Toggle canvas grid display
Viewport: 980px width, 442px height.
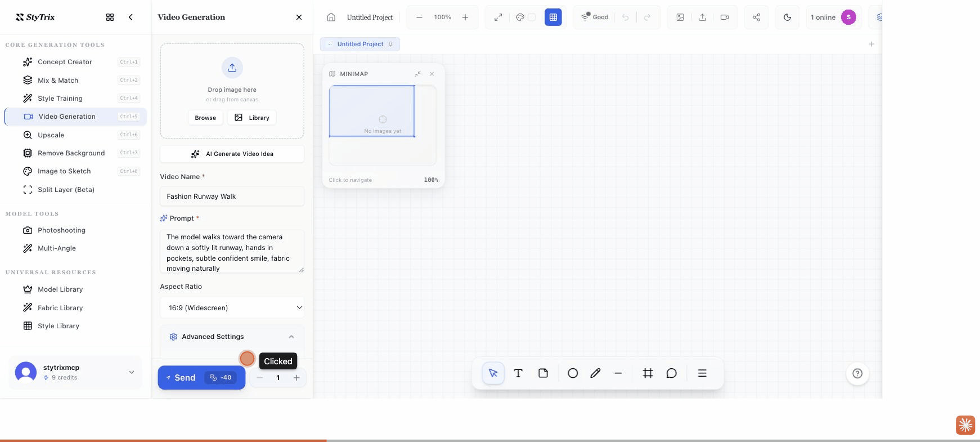click(x=553, y=17)
